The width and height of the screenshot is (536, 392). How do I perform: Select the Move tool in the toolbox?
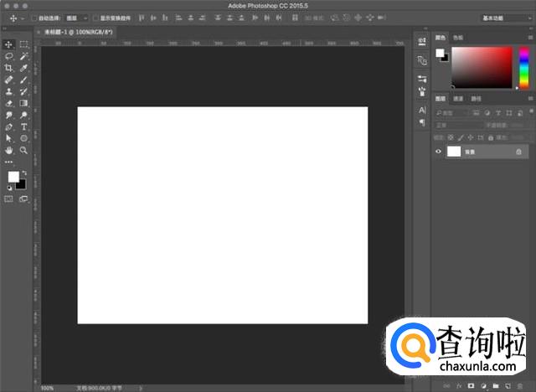click(9, 44)
